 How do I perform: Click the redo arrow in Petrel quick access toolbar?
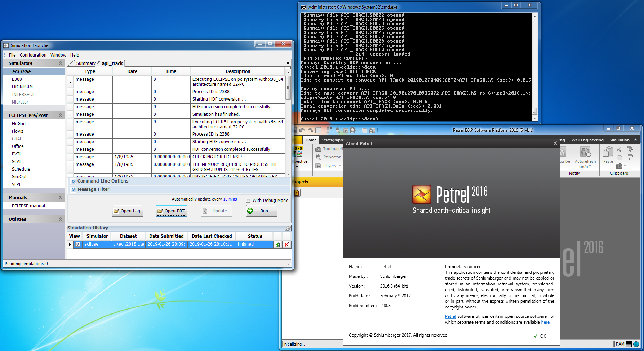[x=310, y=130]
